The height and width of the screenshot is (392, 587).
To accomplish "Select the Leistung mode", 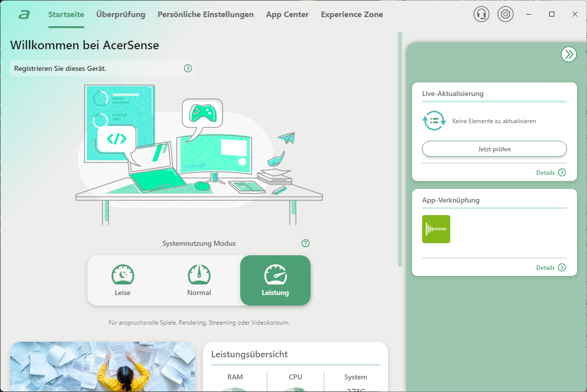I will pos(275,280).
